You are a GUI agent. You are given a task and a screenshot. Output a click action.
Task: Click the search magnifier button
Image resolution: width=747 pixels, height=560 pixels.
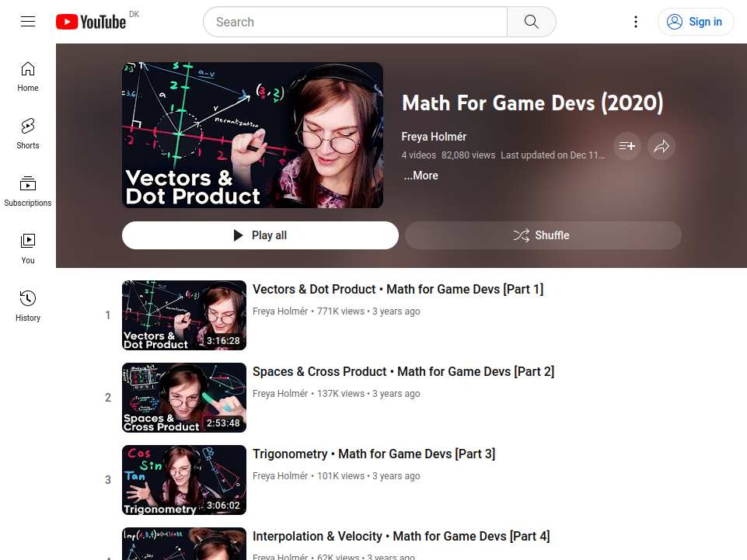[x=531, y=22]
